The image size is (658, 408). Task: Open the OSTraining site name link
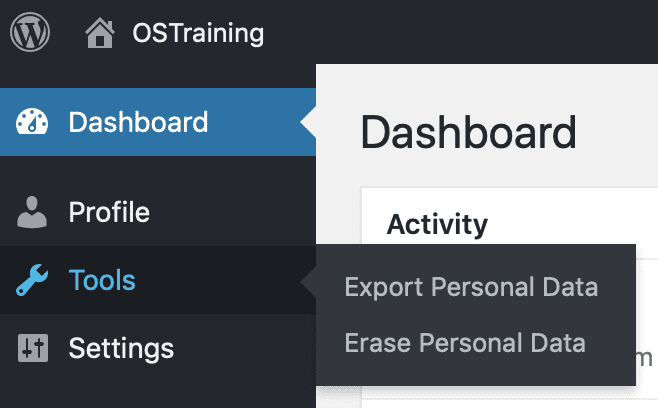click(198, 34)
